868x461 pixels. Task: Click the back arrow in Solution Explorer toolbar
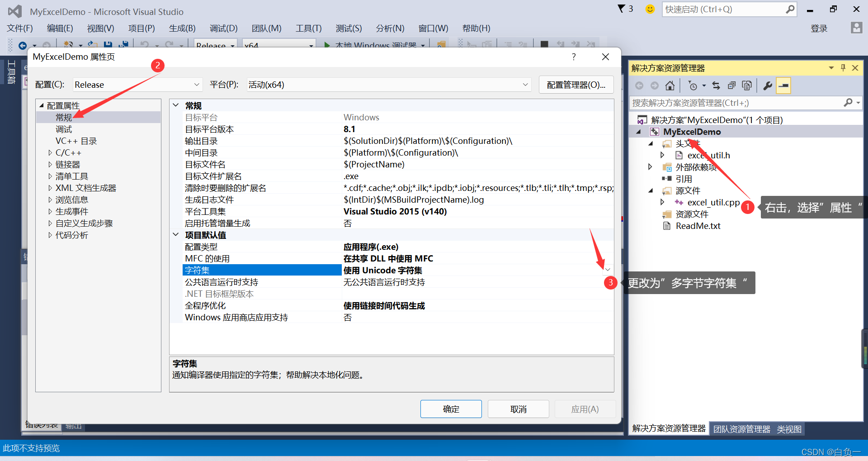coord(639,86)
